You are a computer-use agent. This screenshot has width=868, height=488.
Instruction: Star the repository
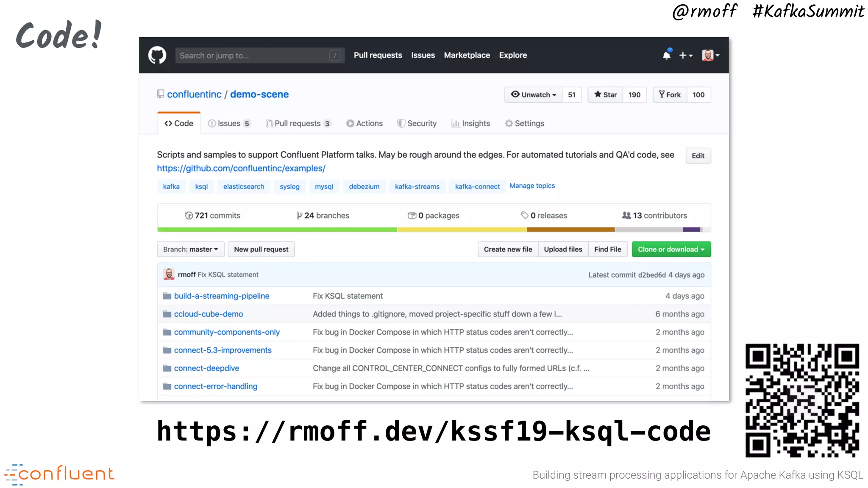(605, 94)
